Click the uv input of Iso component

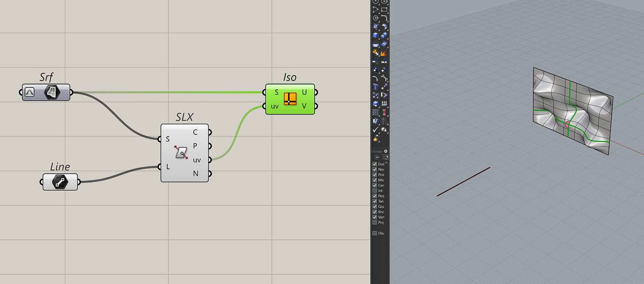click(264, 106)
